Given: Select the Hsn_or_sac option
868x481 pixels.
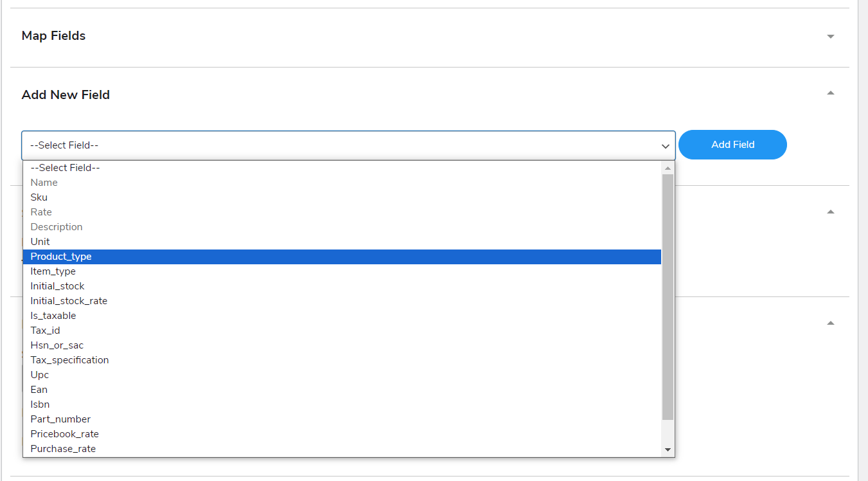Looking at the screenshot, I should 57,345.
